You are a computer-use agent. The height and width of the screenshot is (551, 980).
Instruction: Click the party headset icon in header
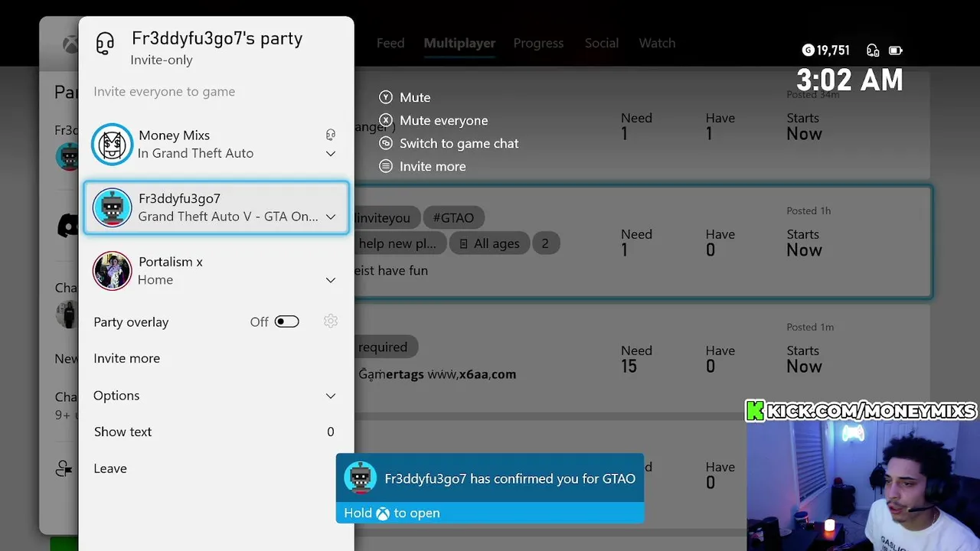point(105,44)
